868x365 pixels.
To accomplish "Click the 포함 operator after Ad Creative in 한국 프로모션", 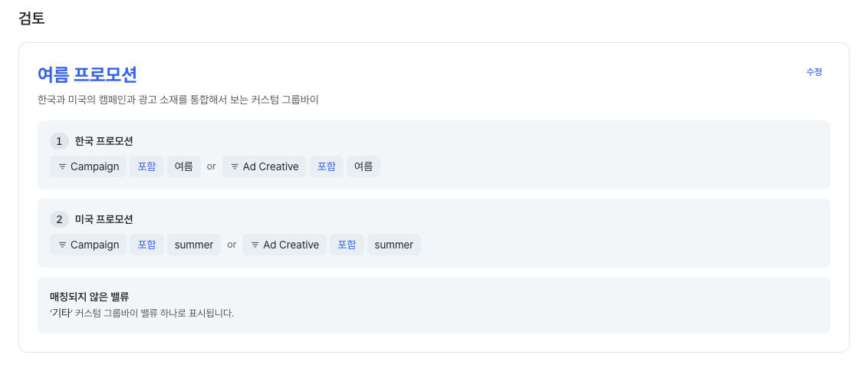I will [x=327, y=166].
